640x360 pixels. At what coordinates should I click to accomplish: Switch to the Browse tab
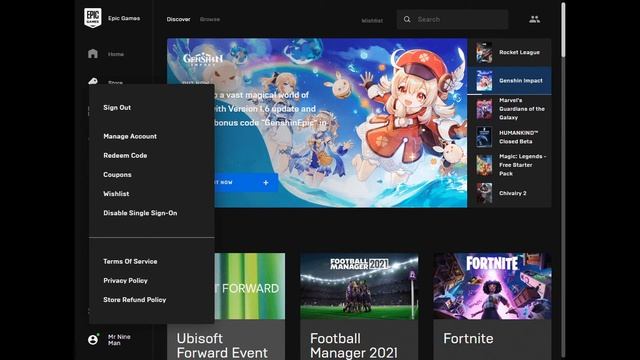tap(210, 19)
